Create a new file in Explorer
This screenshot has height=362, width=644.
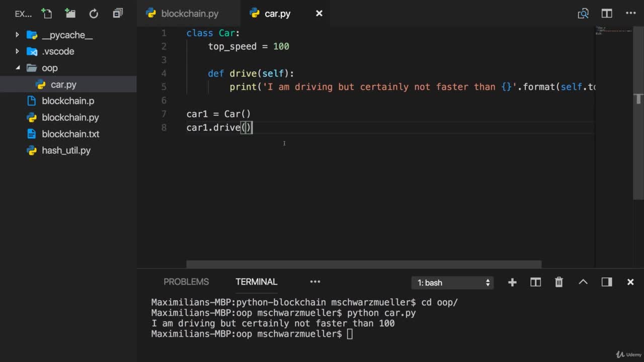[46, 14]
